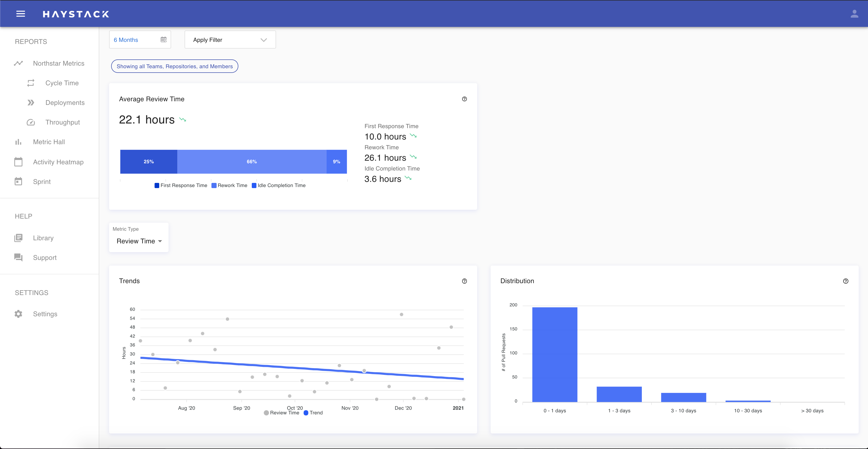Open the Library books icon

[x=18, y=238]
